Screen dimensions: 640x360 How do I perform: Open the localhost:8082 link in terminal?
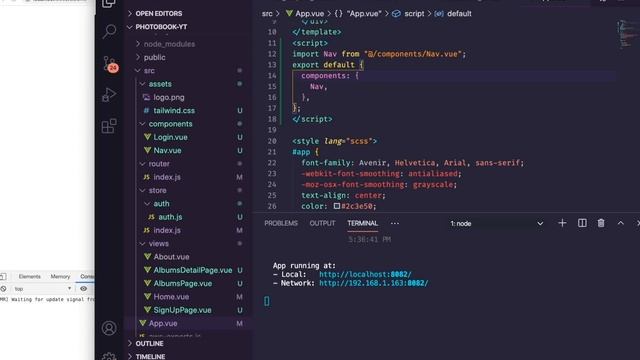[365, 274]
